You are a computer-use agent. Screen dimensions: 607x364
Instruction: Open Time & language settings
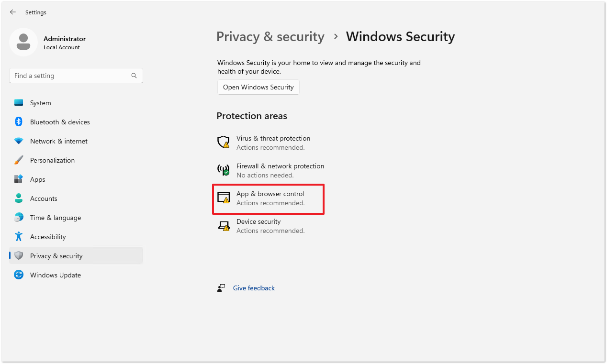55,218
